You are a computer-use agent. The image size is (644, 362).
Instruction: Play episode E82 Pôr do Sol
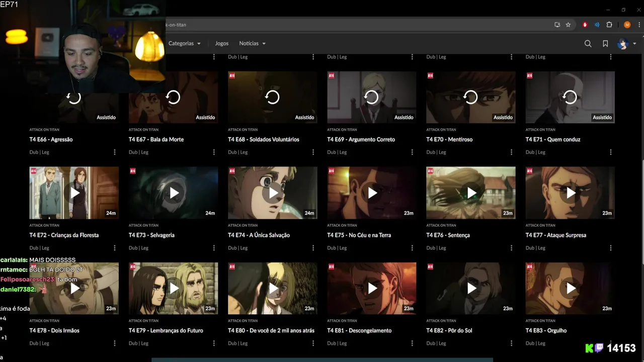pyautogui.click(x=470, y=288)
